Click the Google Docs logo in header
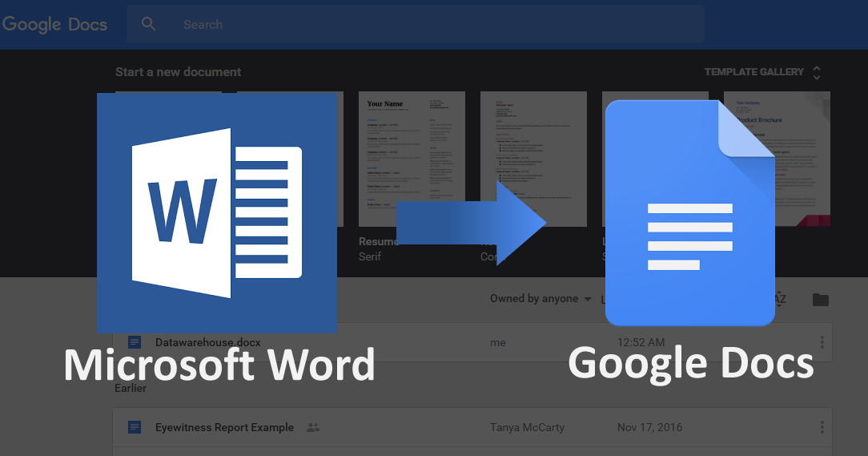 [x=54, y=24]
